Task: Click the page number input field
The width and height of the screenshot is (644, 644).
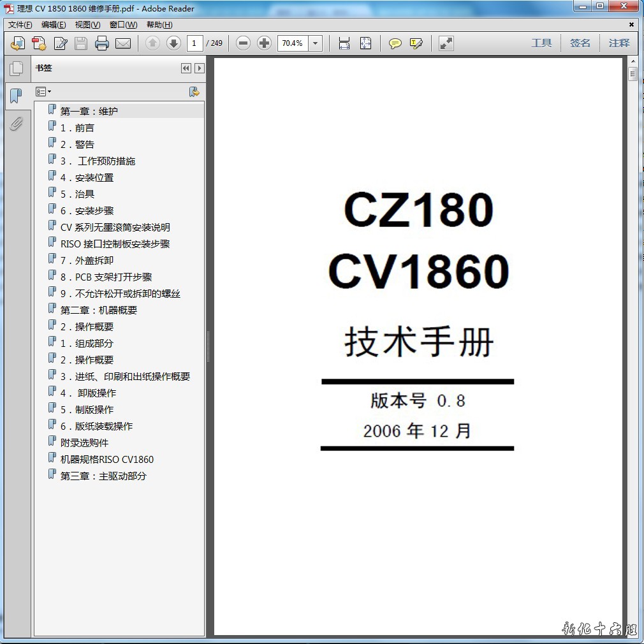Action: pyautogui.click(x=194, y=43)
